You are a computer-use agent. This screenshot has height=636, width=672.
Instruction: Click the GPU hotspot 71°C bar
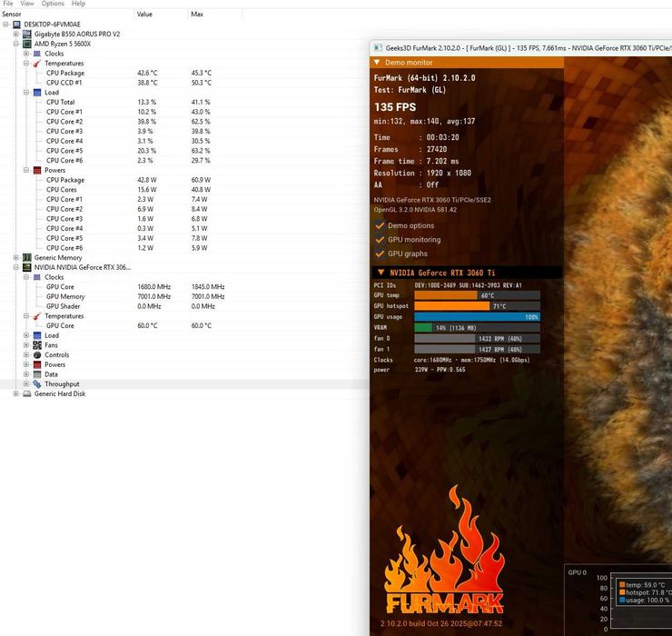tap(477, 306)
